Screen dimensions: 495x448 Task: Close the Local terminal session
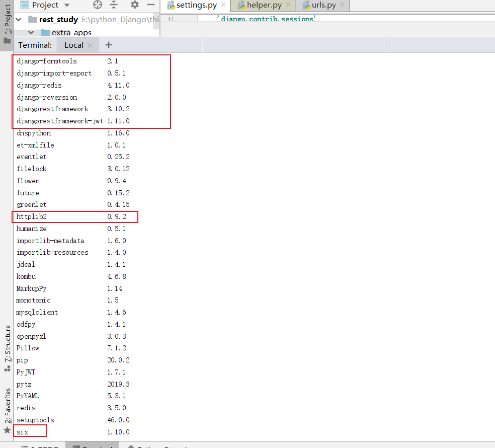click(90, 45)
